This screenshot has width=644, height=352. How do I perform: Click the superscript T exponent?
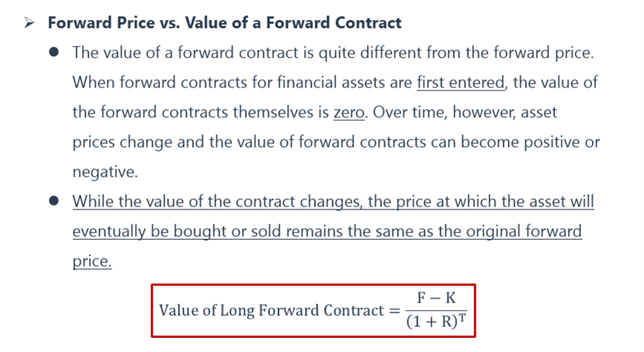coord(462,317)
